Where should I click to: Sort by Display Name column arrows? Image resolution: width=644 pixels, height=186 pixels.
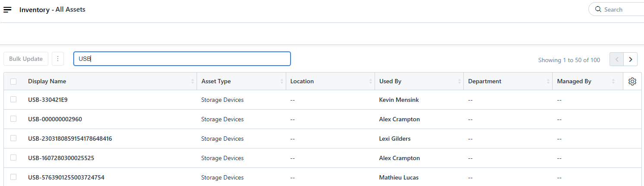click(192, 81)
